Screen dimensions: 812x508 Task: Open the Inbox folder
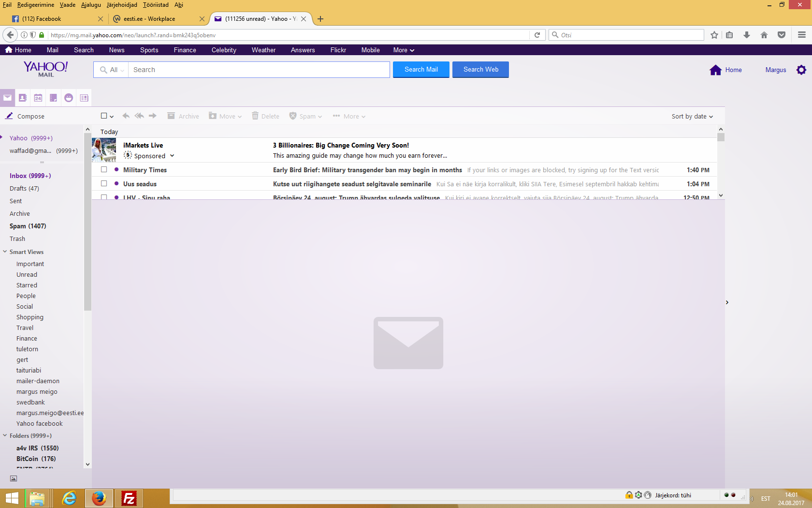tap(30, 176)
